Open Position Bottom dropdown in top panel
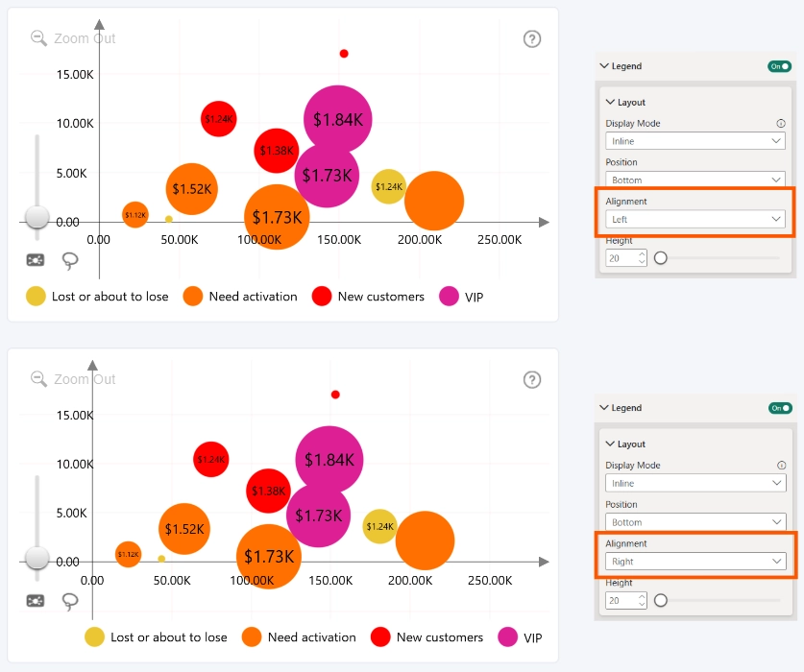Image resolution: width=804 pixels, height=672 pixels. (x=695, y=179)
